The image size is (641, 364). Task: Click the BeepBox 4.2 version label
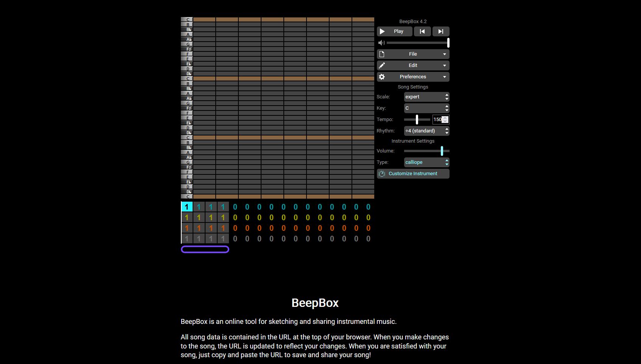point(413,22)
